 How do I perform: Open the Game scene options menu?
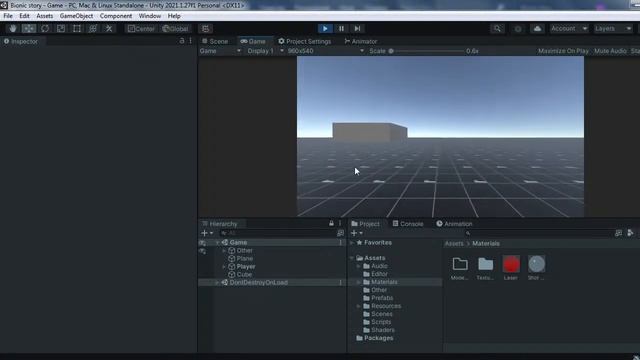coord(340,242)
